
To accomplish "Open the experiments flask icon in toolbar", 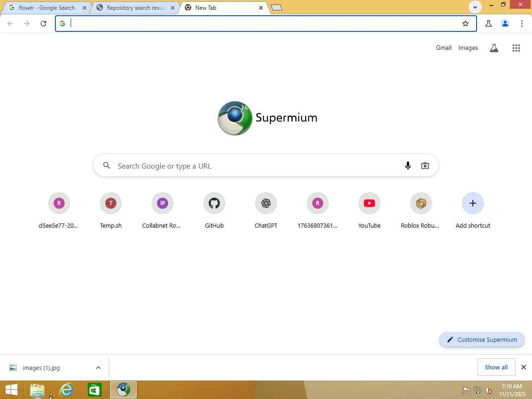I will click(488, 24).
